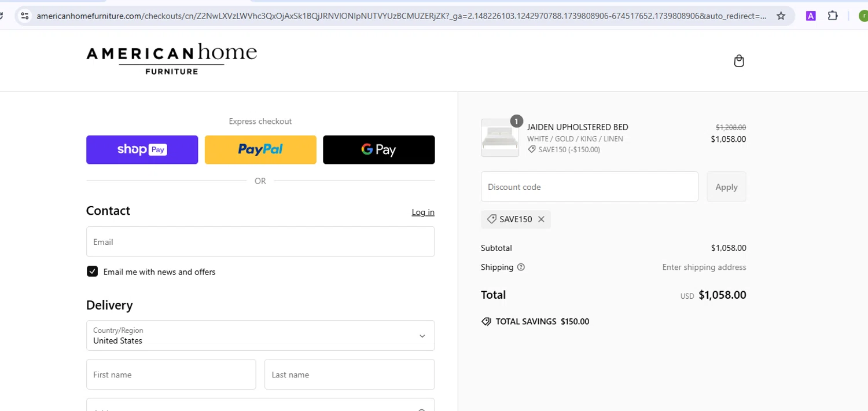Click the browser profile avatar icon
This screenshot has height=411, width=868.
(x=863, y=16)
